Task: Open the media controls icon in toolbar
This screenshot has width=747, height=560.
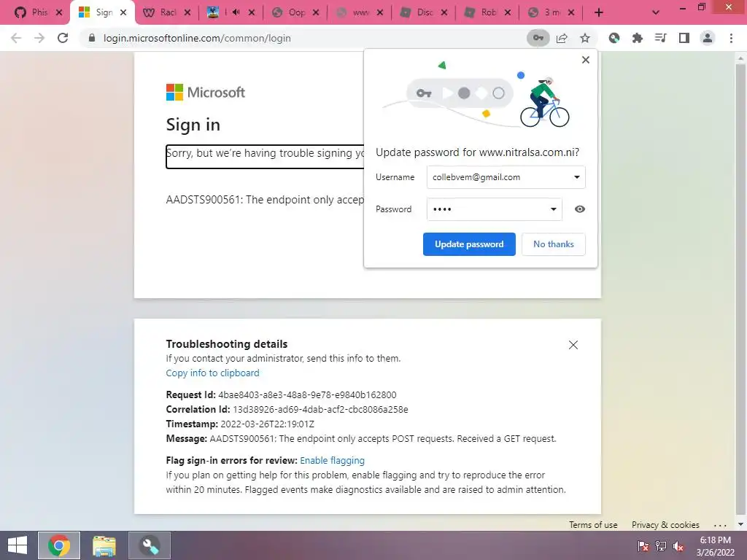Action: tap(660, 38)
